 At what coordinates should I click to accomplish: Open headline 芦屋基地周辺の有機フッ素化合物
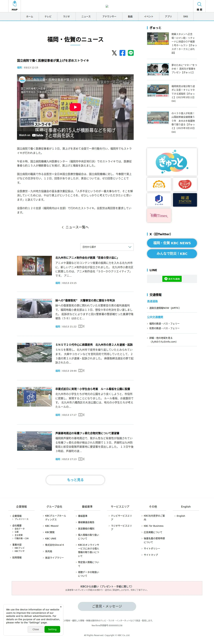pos(87,433)
